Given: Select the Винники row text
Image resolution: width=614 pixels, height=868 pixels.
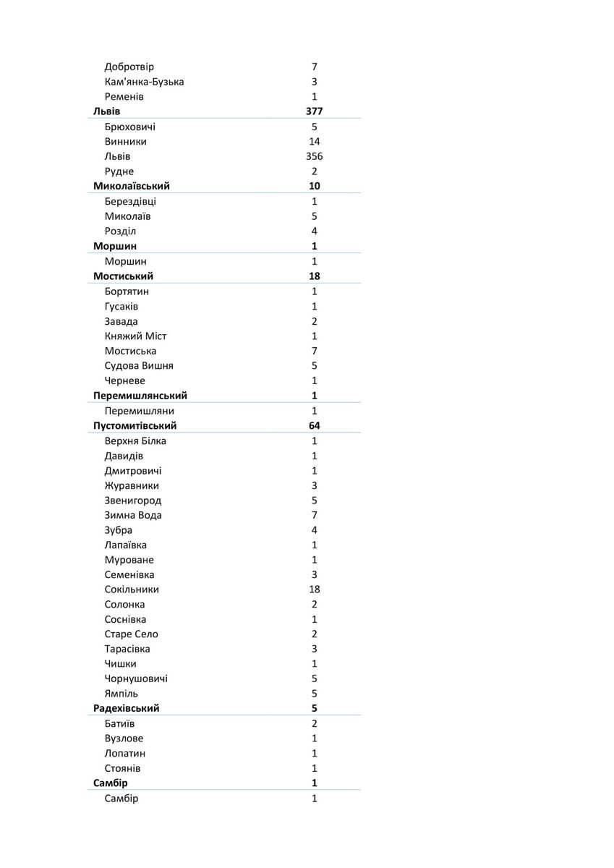Looking at the screenshot, I should tap(126, 142).
